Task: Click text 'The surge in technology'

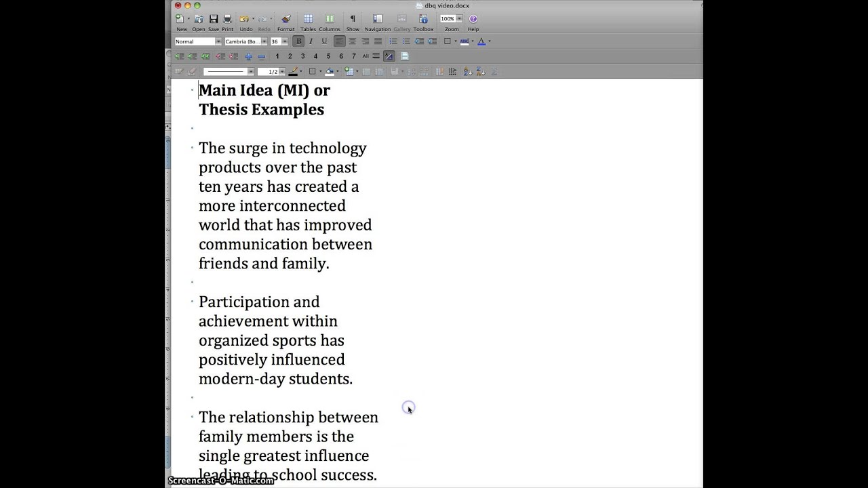Action: 282,148
